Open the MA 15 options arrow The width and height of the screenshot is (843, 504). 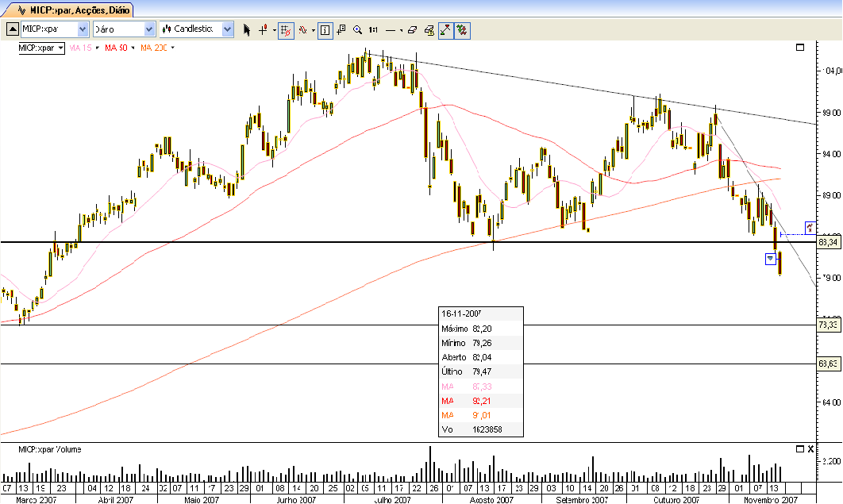tap(98, 48)
